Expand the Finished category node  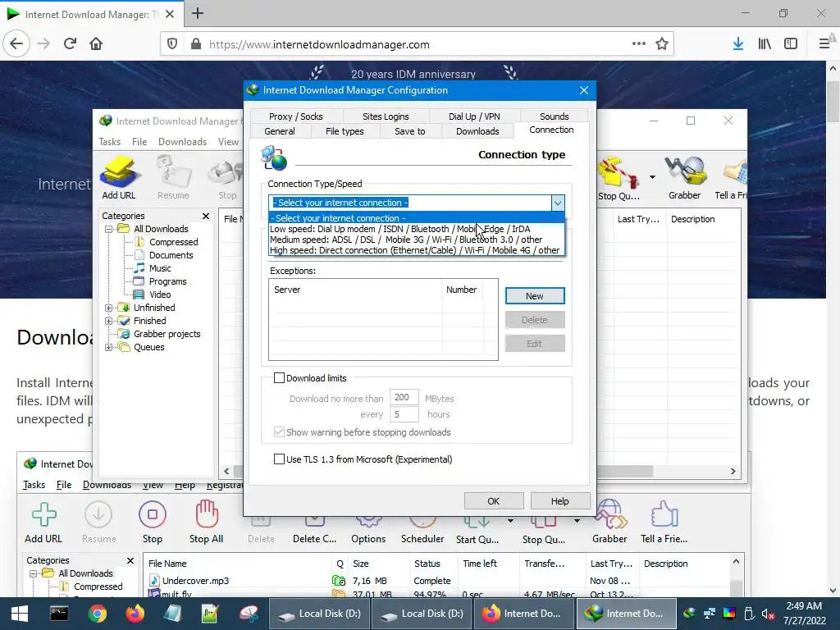point(108,321)
